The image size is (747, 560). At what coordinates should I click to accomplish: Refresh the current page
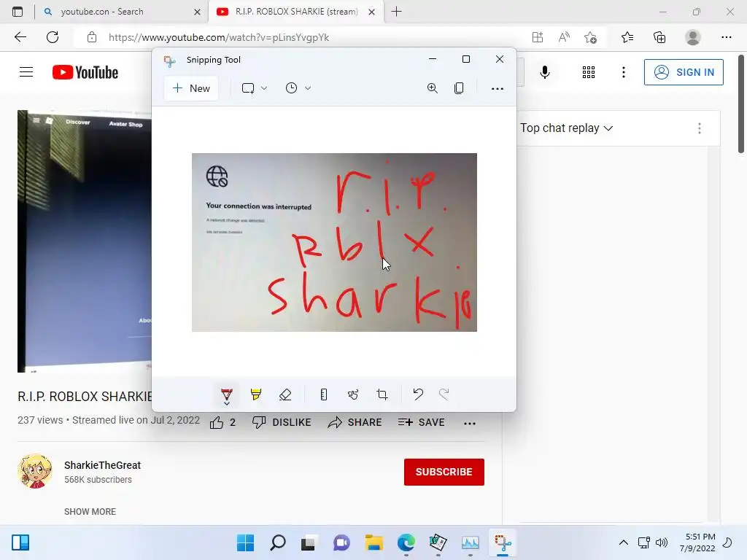pos(53,37)
